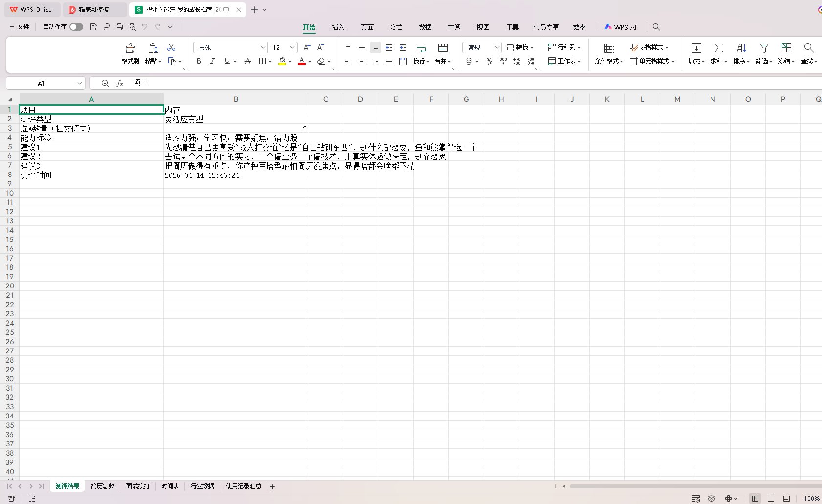Expand the number format dropdown showing 常规
Viewport: 822px width, 504px height.
497,47
